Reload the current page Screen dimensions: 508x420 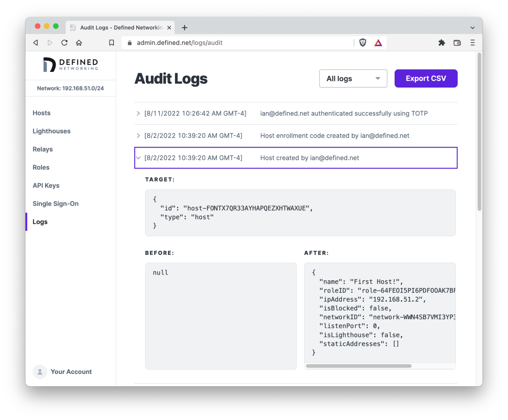[x=64, y=43]
